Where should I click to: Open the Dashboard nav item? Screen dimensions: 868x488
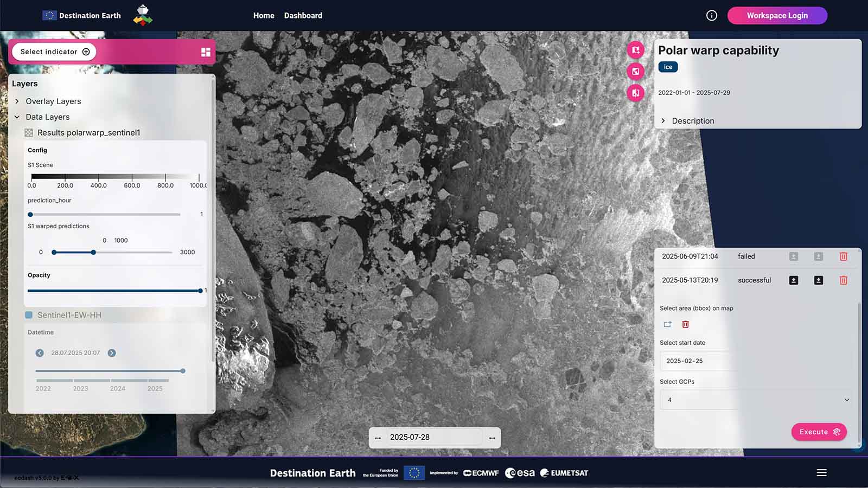click(x=303, y=16)
